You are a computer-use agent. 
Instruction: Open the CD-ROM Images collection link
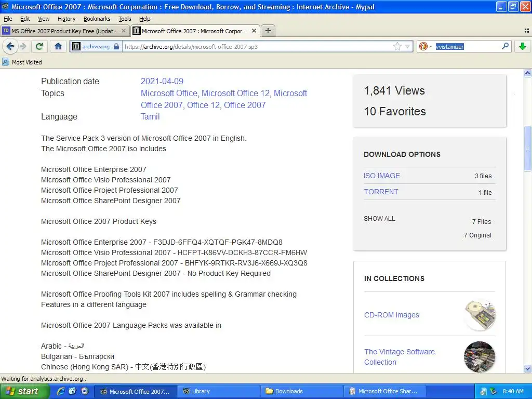(392, 315)
